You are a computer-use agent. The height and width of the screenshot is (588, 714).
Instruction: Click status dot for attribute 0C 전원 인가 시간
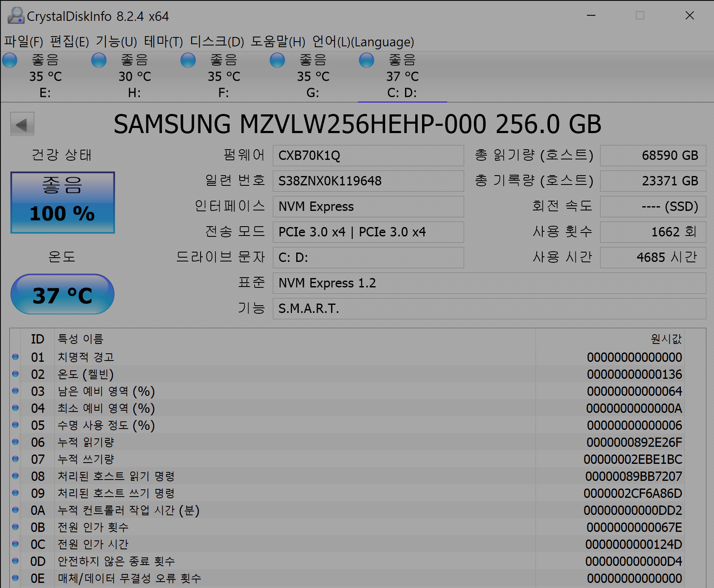(15, 544)
